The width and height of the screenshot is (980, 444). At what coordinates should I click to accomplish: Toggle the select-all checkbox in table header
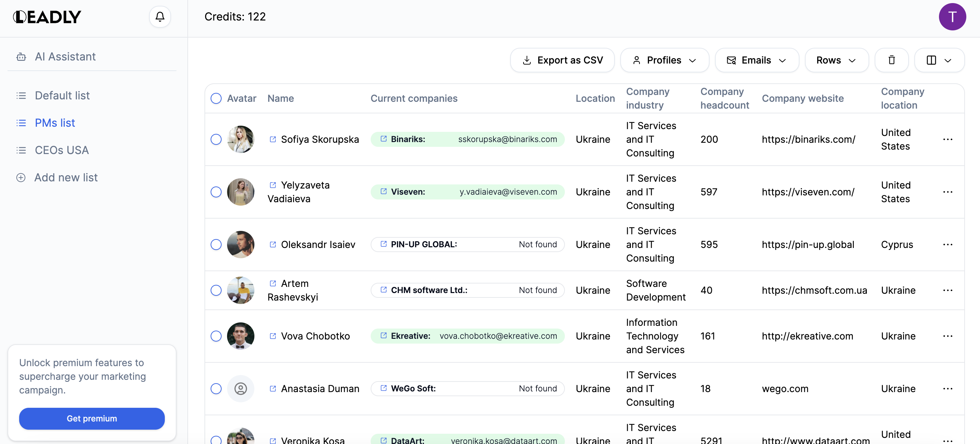216,98
